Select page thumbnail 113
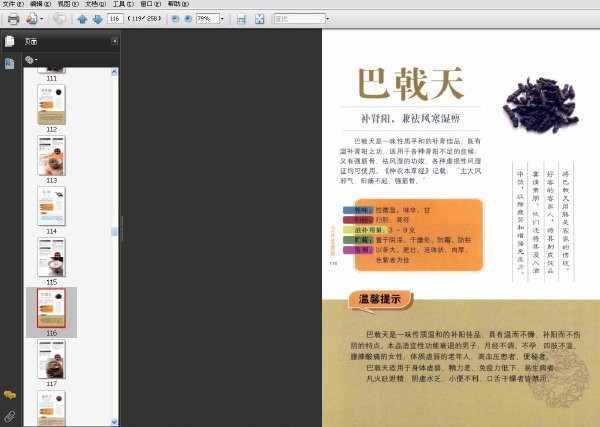 pyautogui.click(x=52, y=155)
